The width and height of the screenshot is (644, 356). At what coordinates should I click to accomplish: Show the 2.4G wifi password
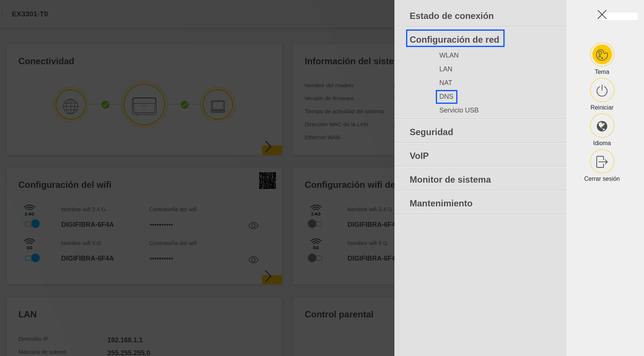coord(253,226)
